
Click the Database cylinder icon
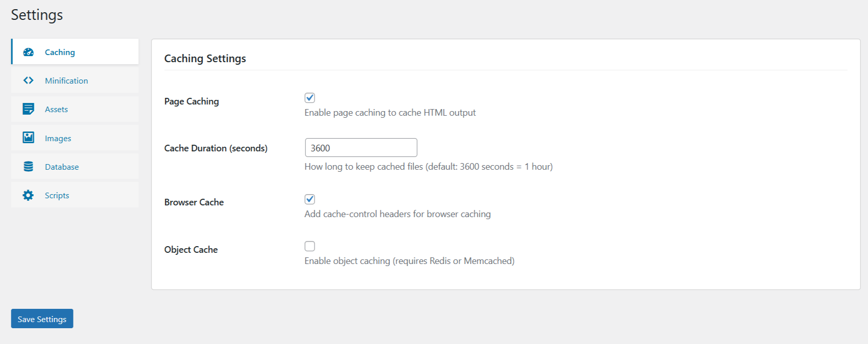coord(29,167)
